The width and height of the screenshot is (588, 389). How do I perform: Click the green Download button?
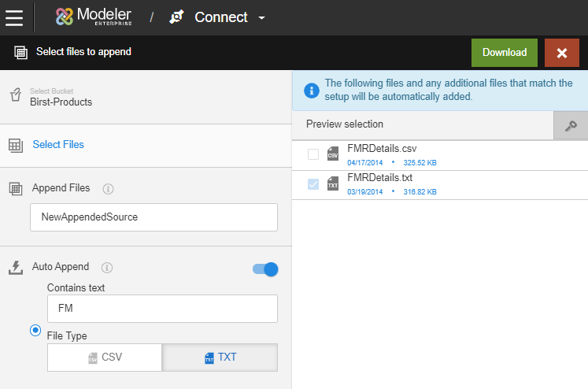point(504,53)
